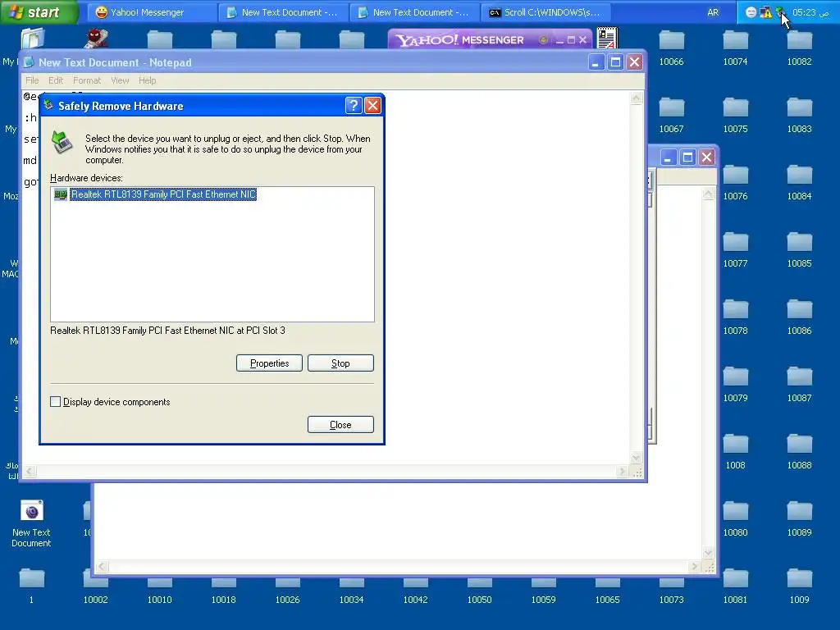Select folder 10026 on the desktop
Image resolution: width=840 pixels, height=630 pixels.
coord(288,591)
